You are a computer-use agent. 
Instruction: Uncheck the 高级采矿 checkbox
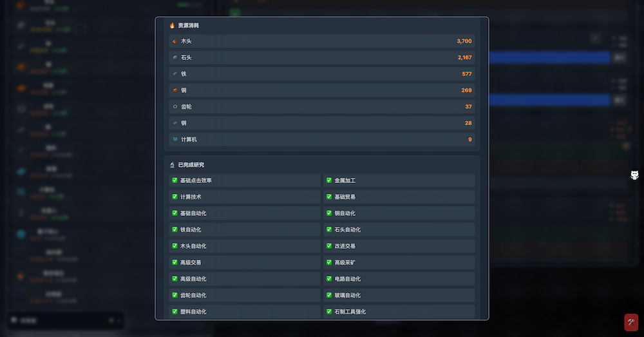329,262
